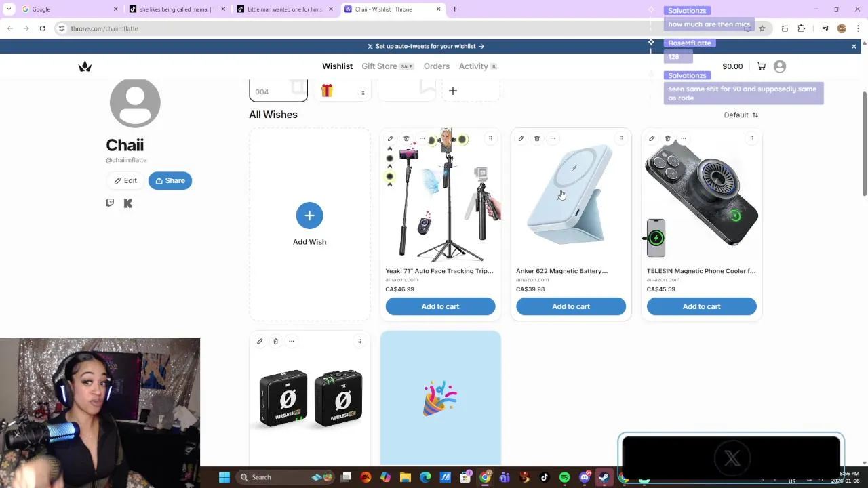Switch to 'Little man wanted one' tab
This screenshot has width=868, height=488.
tap(285, 9)
